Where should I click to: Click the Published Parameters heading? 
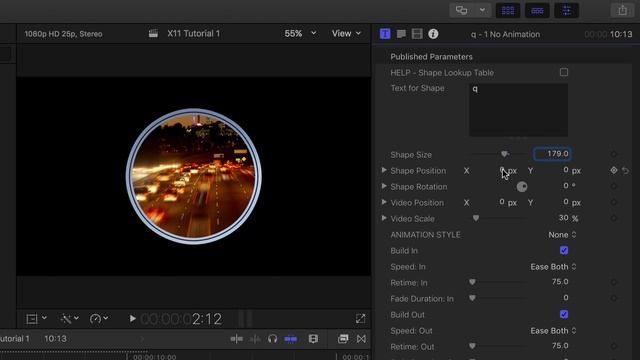pos(431,57)
